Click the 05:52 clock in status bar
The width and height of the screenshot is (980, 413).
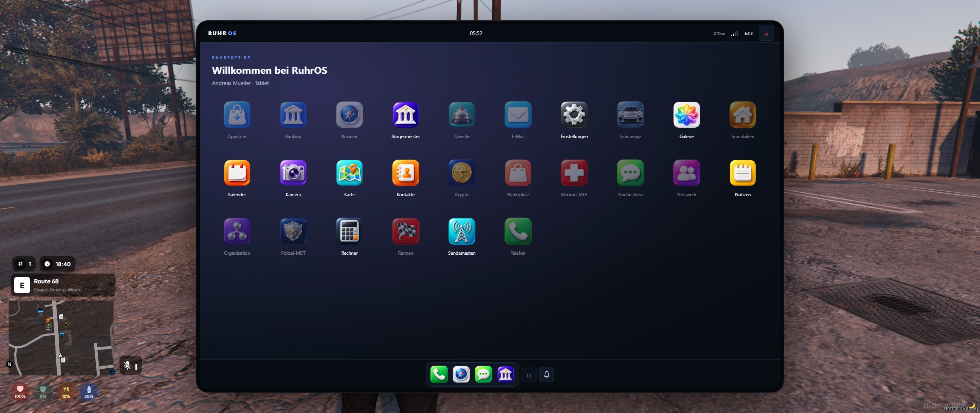[476, 33]
